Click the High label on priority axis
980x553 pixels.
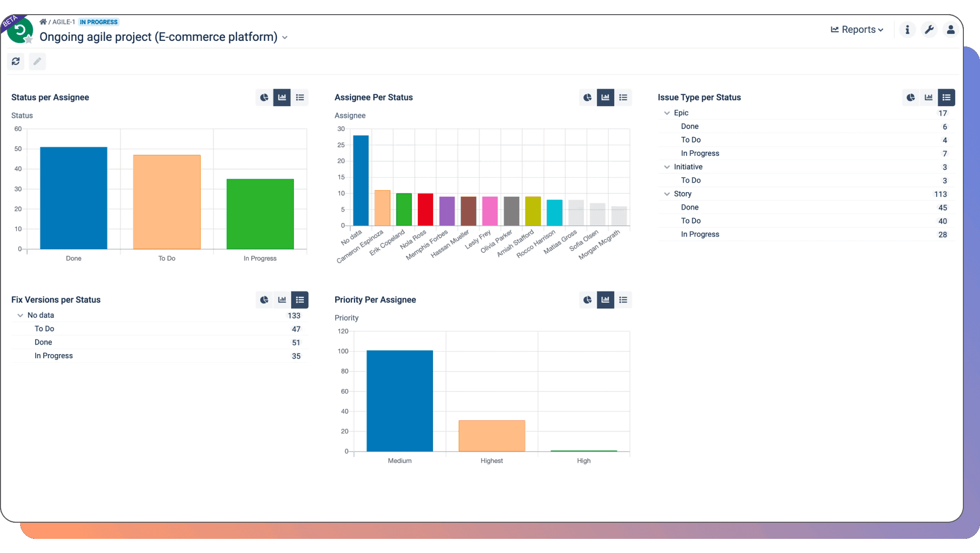[x=584, y=461]
